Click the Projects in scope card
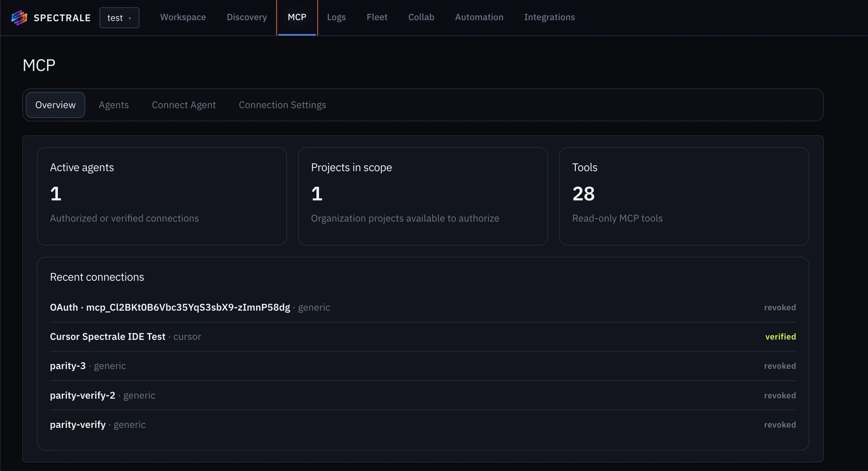The height and width of the screenshot is (471, 868). click(x=422, y=196)
